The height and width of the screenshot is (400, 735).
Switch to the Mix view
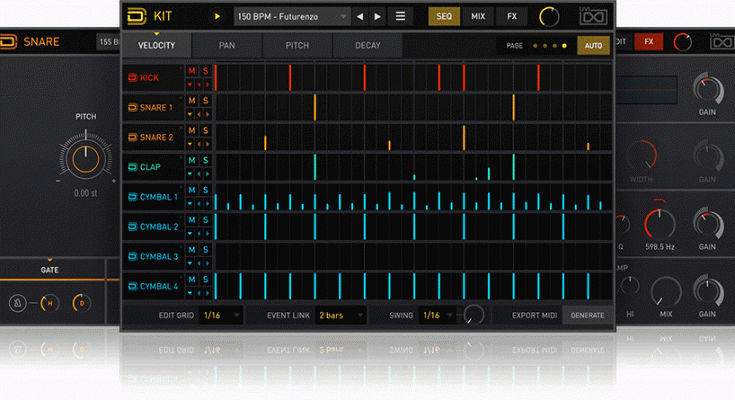point(478,16)
